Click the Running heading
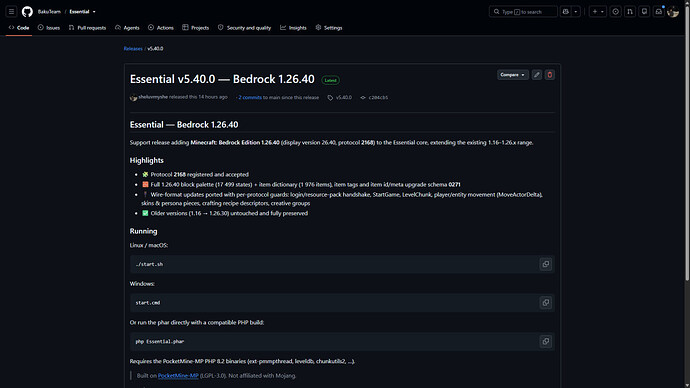This screenshot has height=388, width=690. coord(143,231)
